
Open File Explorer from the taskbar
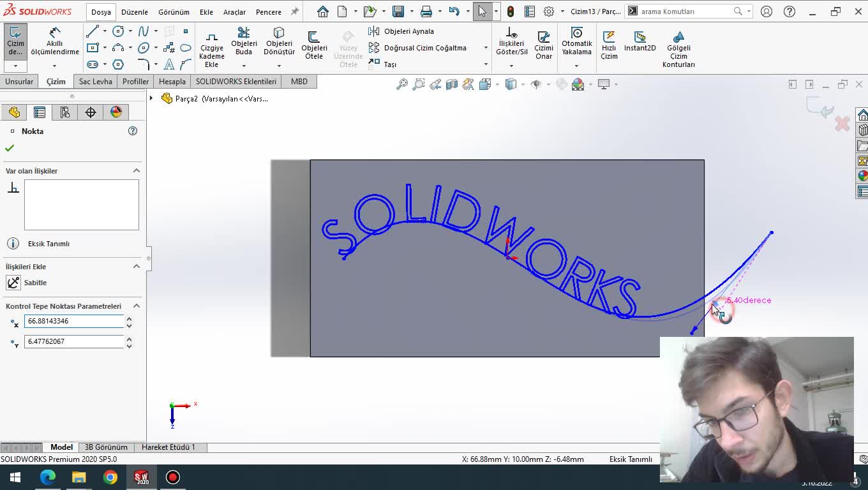coord(79,477)
